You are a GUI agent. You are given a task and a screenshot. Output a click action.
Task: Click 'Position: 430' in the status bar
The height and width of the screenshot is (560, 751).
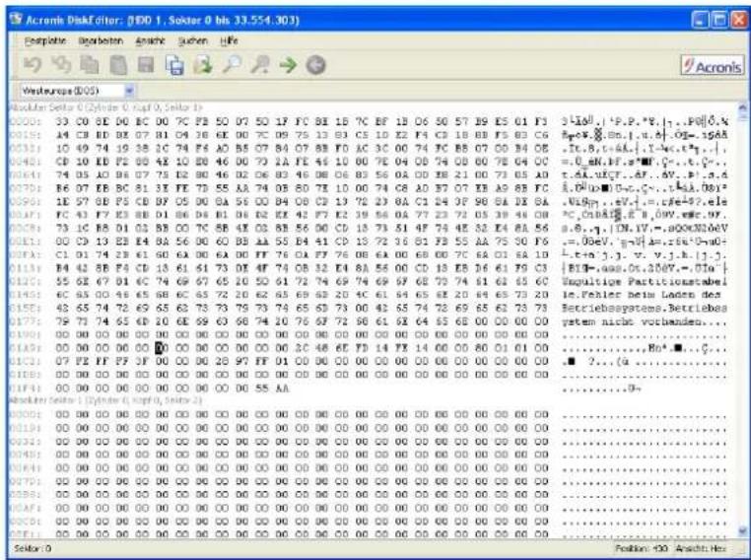[642, 548]
